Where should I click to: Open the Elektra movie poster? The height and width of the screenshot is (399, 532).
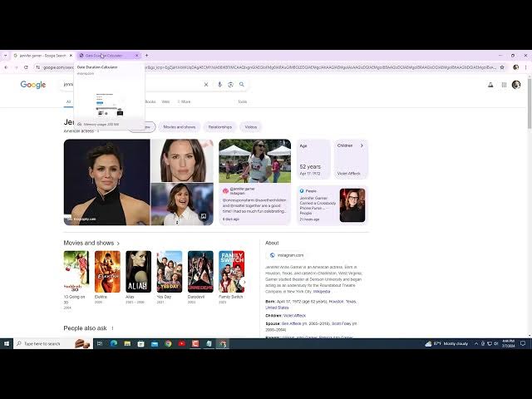[x=107, y=272]
